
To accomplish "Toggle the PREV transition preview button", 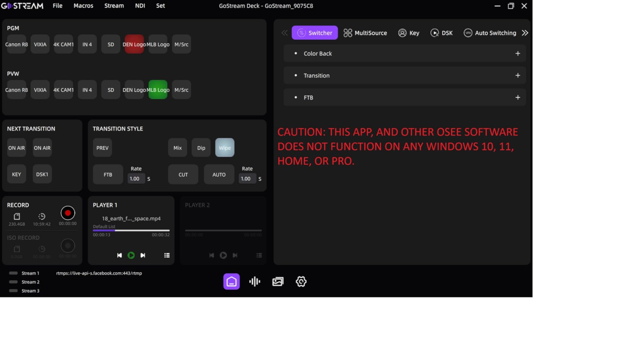I will pyautogui.click(x=102, y=148).
